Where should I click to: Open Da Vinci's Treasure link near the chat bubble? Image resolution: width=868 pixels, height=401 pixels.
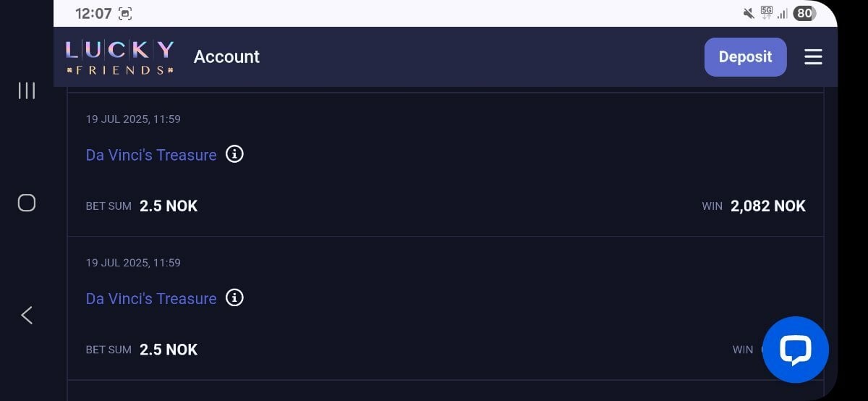click(151, 298)
